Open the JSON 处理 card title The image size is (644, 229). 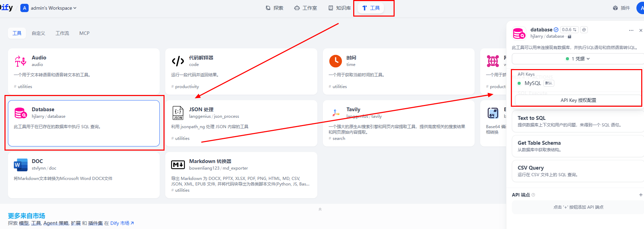201,109
